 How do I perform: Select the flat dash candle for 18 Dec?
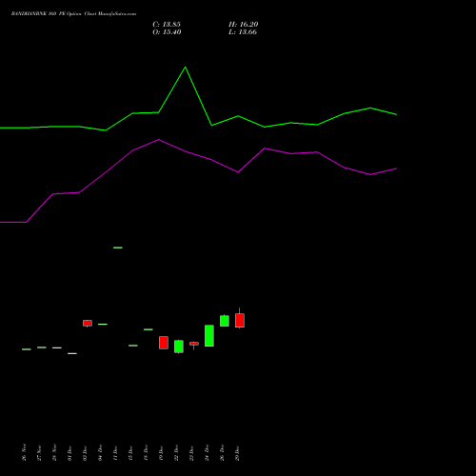149,329
